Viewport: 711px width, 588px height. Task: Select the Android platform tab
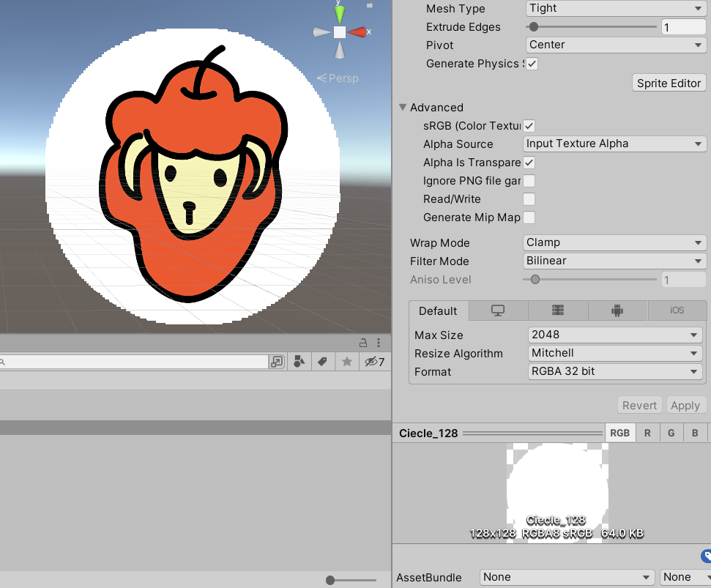(x=617, y=310)
